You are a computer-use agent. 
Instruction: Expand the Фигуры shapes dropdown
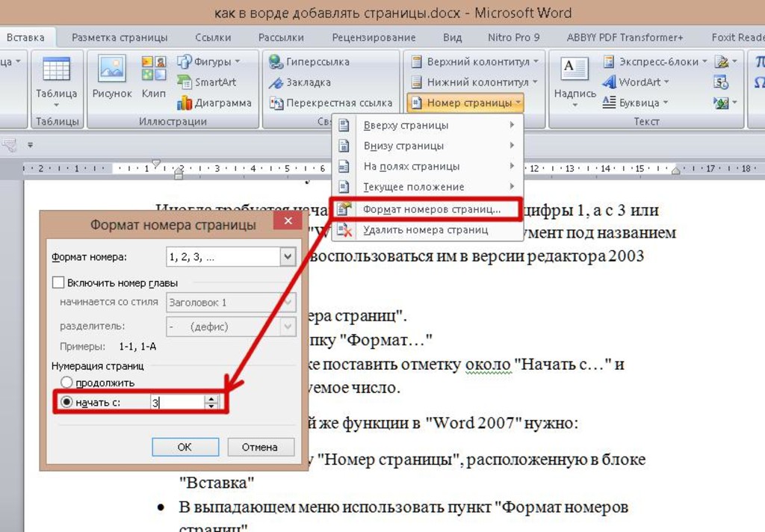(208, 62)
